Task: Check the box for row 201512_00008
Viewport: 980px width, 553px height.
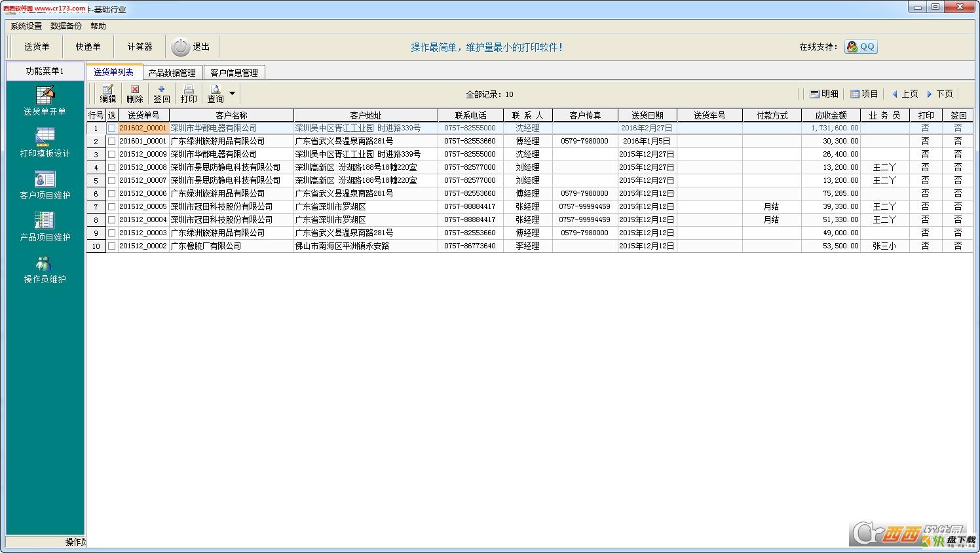Action: [x=111, y=168]
